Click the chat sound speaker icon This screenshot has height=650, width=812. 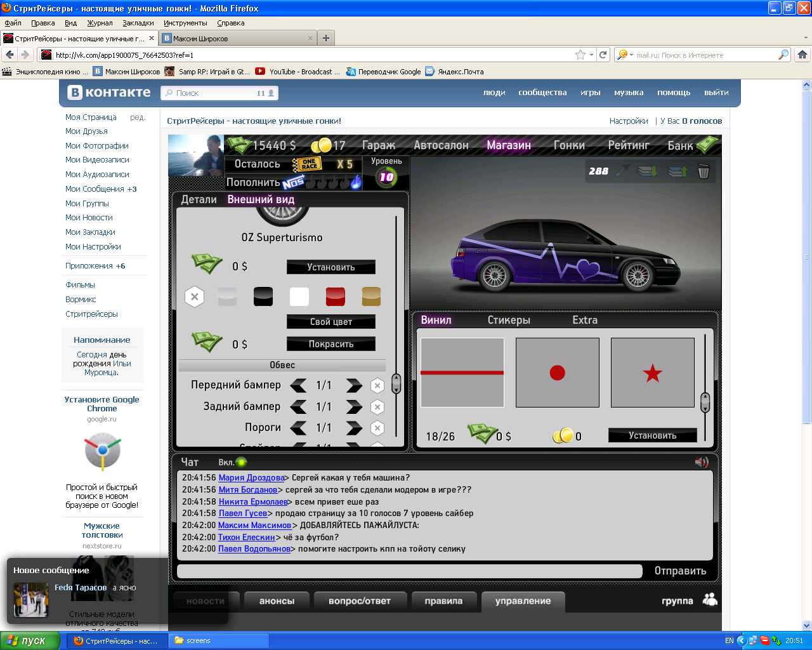click(x=702, y=462)
